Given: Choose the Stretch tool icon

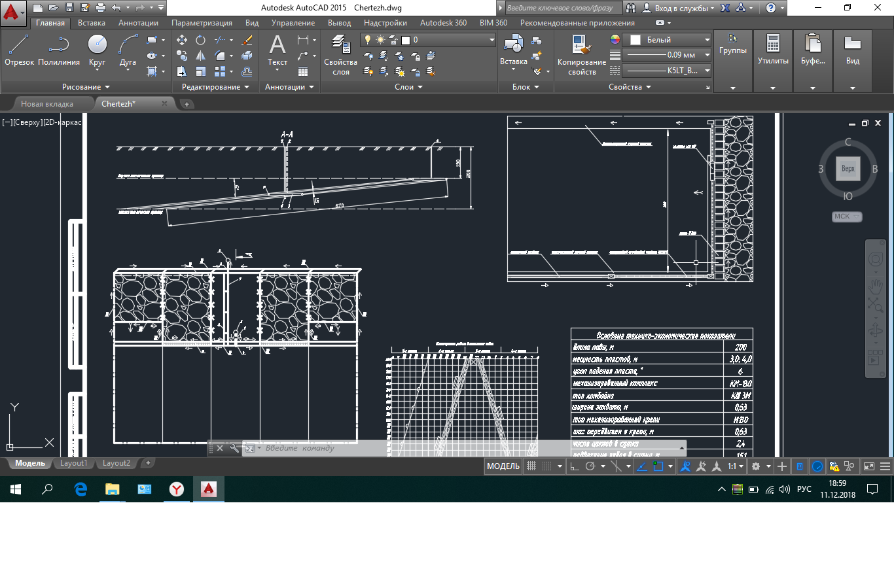Looking at the screenshot, I should (182, 71).
